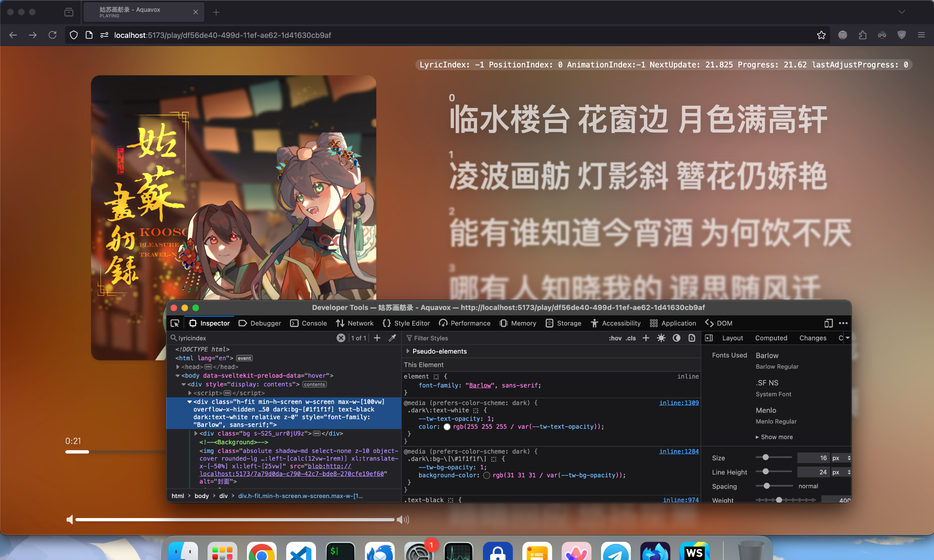Toggle light color-scheme simulation
The image size is (934, 560).
[x=661, y=338]
